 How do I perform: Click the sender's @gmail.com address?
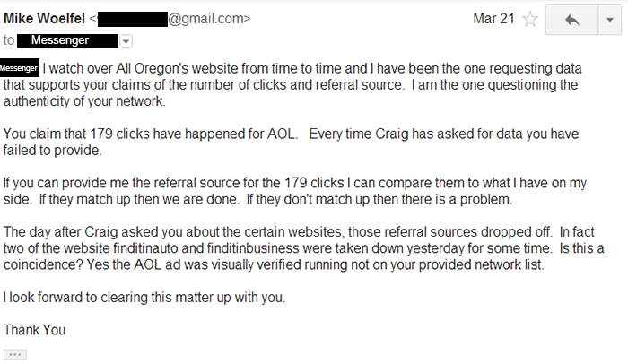click(x=209, y=19)
